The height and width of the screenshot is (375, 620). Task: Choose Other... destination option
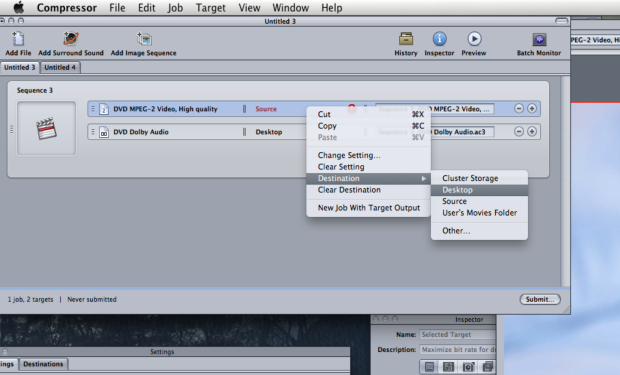point(479,231)
